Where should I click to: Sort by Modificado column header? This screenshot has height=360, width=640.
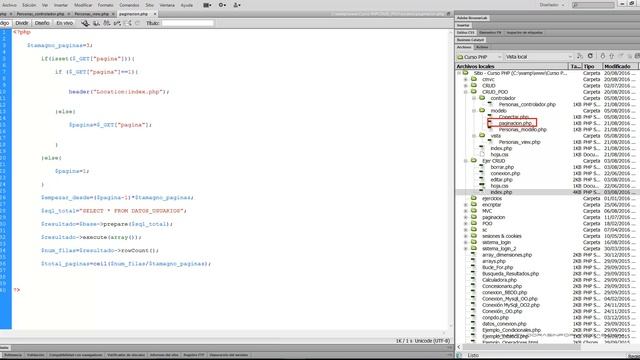620,66
